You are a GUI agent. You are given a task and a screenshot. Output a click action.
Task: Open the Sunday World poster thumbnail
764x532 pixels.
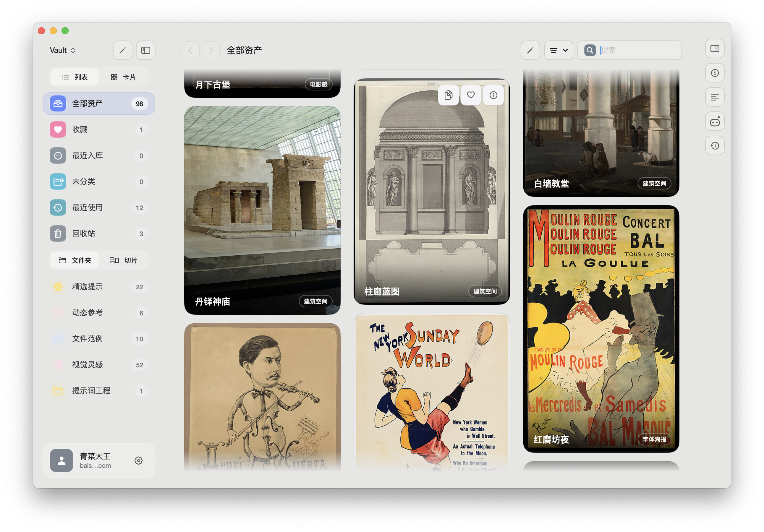point(432,392)
